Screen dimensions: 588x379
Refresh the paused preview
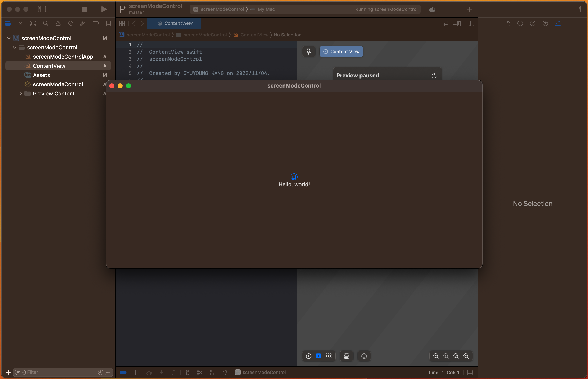(x=434, y=76)
